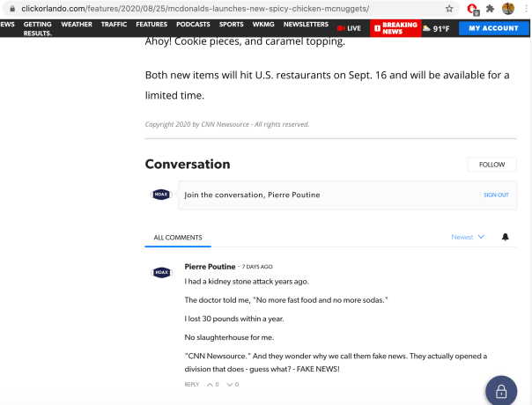Viewport: 532px width, 405px height.
Task: Follow the conversation
Action: (492, 165)
